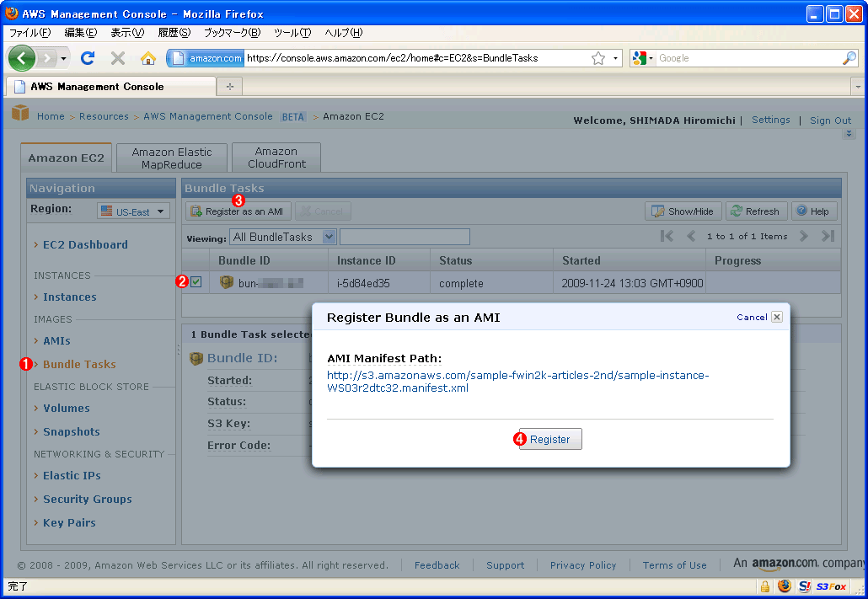Click the AWS cube logo icon
868x599 pixels.
tap(20, 112)
